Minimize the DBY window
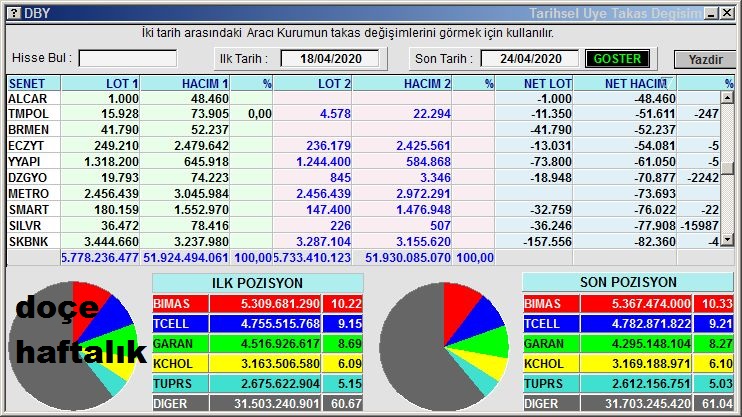Screen dimensions: 742x417 [711, 13]
